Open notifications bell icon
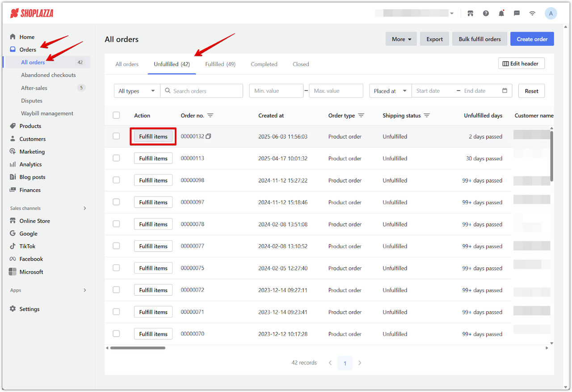 pyautogui.click(x=501, y=13)
